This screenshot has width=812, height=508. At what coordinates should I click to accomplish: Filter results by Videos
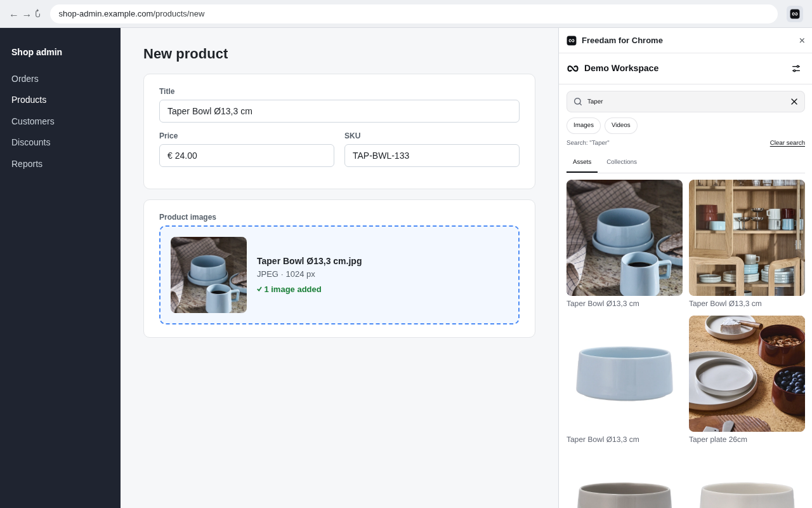621,126
